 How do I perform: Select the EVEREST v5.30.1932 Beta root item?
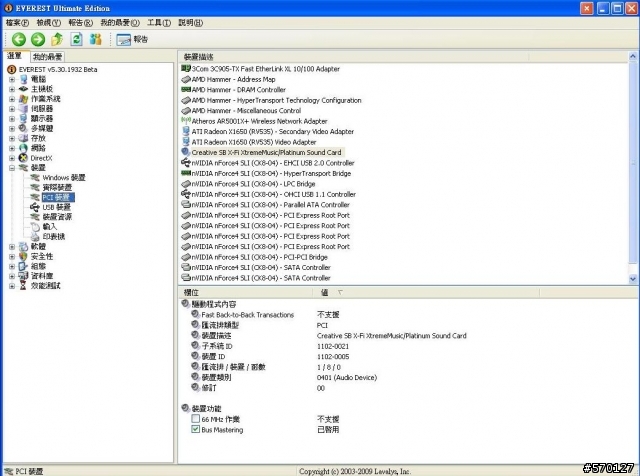pyautogui.click(x=58, y=69)
